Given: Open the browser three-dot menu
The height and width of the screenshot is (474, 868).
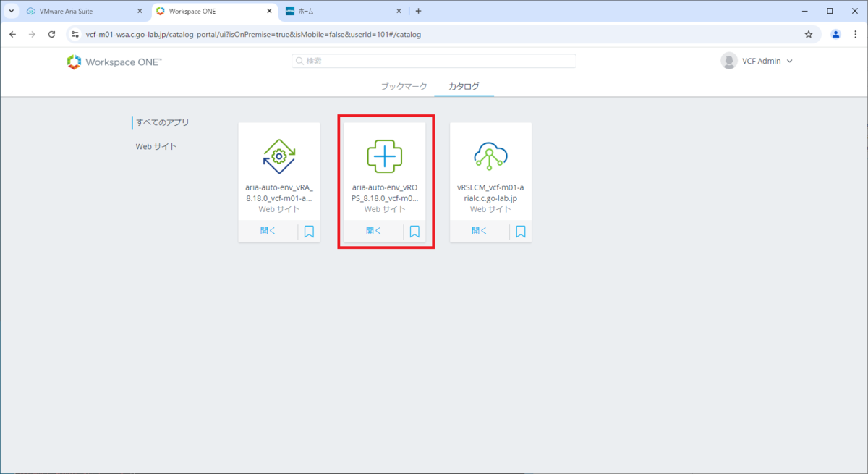Looking at the screenshot, I should (x=855, y=34).
